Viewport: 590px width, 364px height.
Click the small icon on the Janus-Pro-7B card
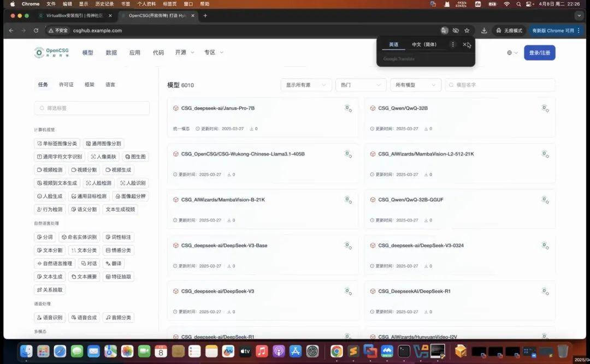click(348, 108)
